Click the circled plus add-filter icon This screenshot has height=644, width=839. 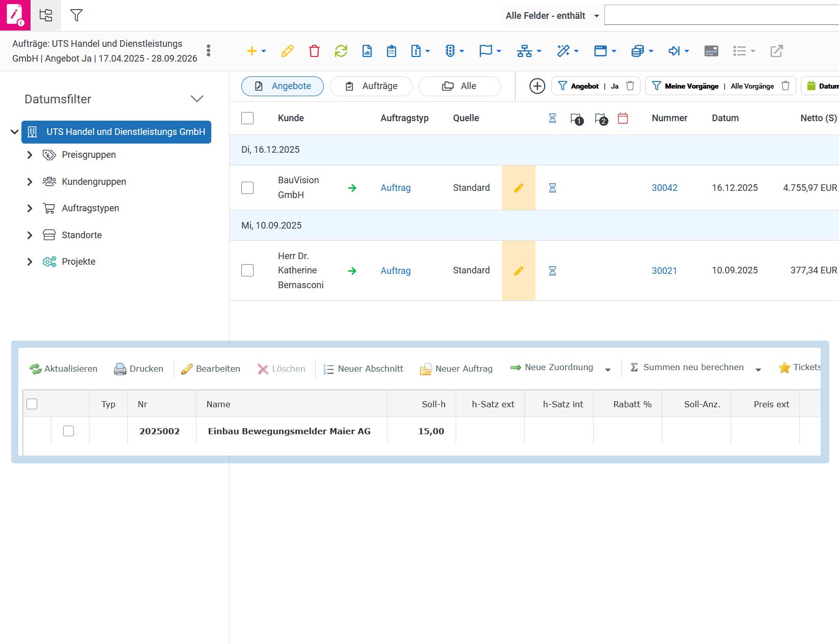tap(537, 86)
